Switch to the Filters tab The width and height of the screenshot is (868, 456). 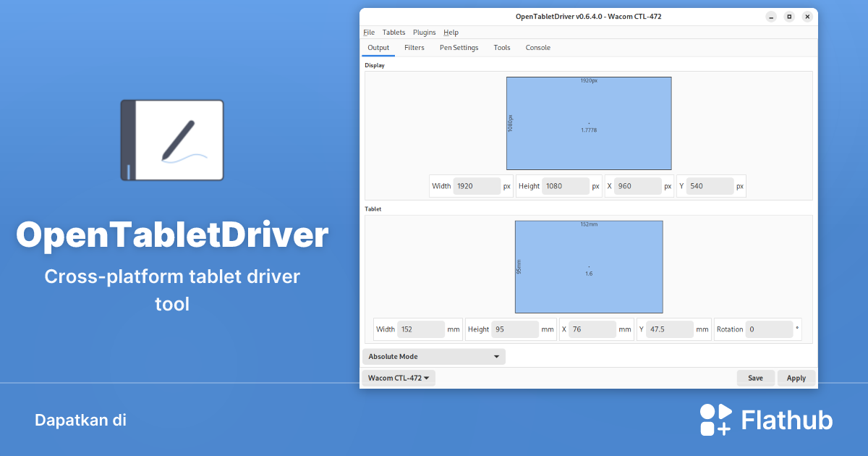point(414,47)
